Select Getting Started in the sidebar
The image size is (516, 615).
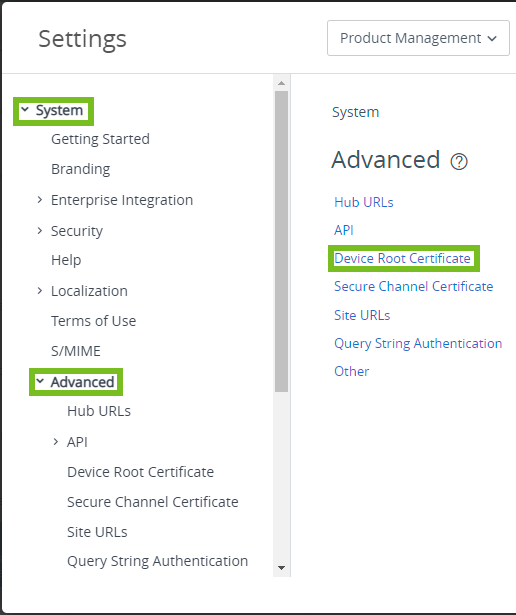[x=100, y=139]
